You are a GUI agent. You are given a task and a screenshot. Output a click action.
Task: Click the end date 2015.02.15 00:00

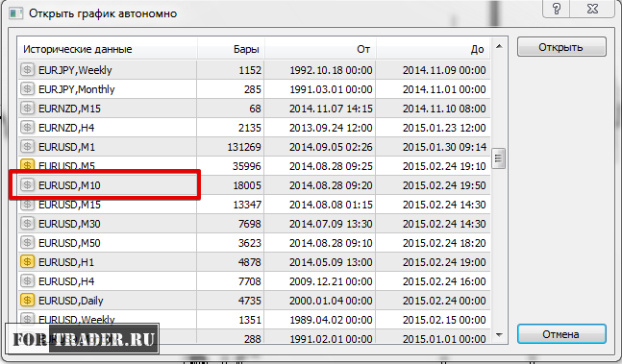pos(444,320)
